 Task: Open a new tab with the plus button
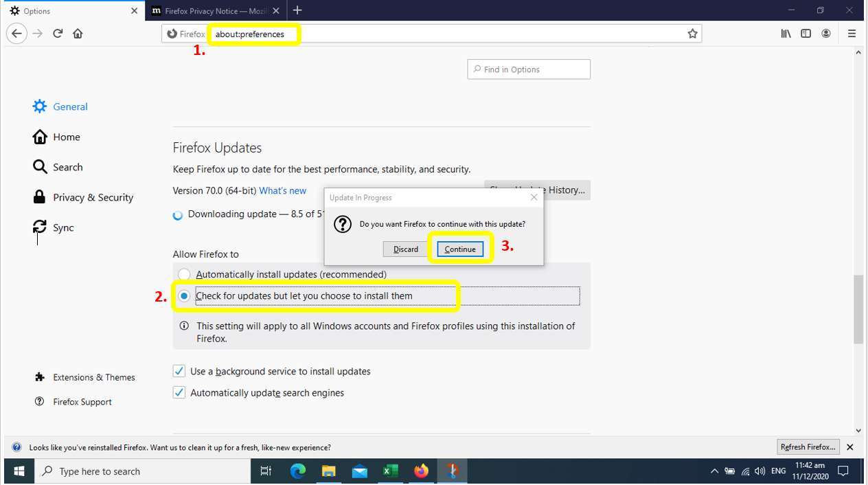tap(297, 10)
